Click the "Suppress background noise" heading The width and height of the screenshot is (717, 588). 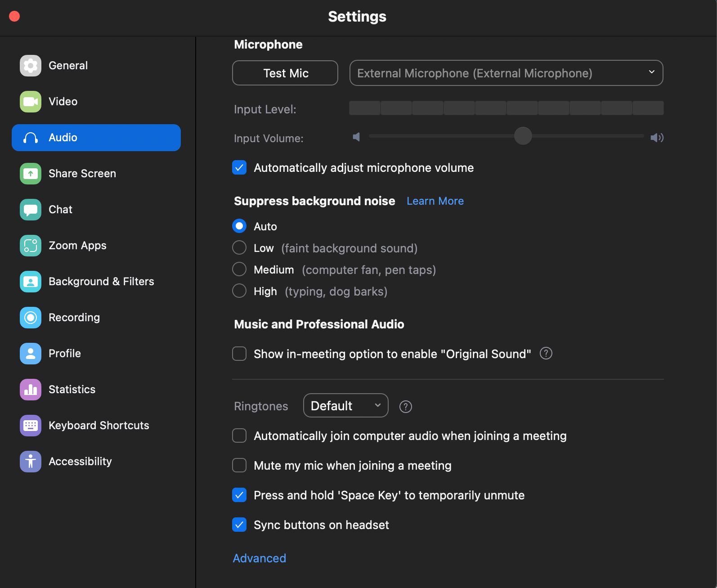pos(314,201)
